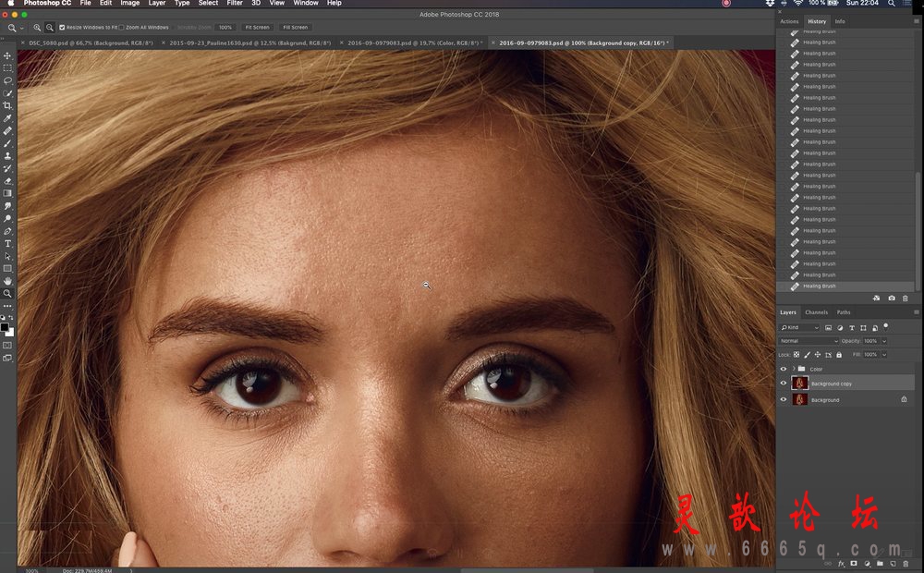Viewport: 924px width, 573px height.
Task: Click the Fit Screen button
Action: point(257,27)
